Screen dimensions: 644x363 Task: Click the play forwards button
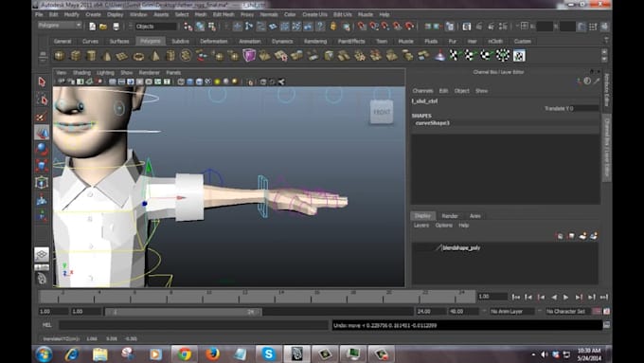566,297
